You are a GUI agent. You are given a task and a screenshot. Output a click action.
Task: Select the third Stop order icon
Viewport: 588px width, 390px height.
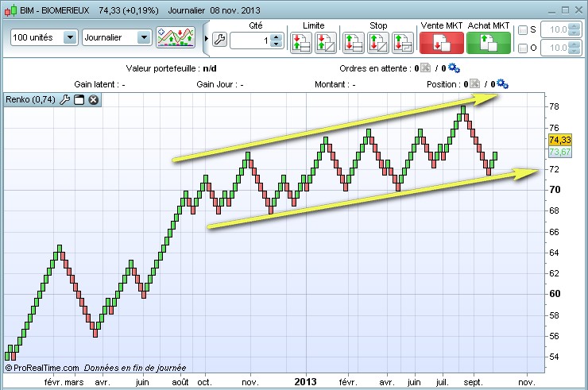[403, 42]
